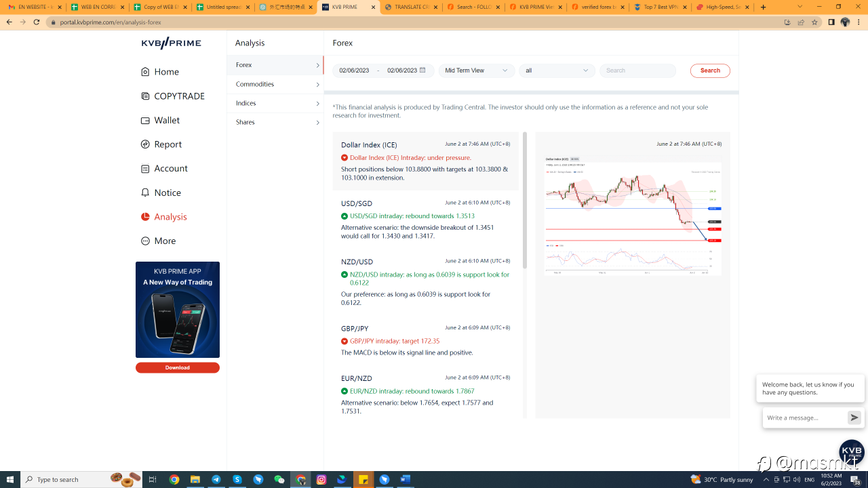Click the KVB Prime App promo banner

pos(178,310)
